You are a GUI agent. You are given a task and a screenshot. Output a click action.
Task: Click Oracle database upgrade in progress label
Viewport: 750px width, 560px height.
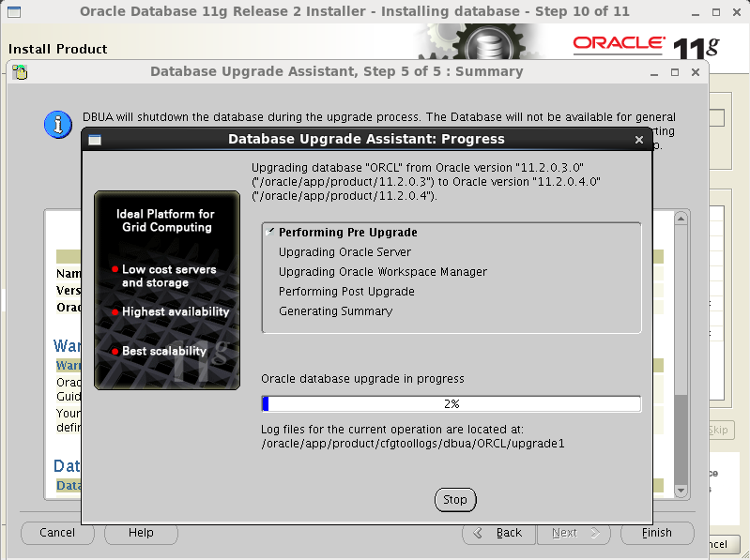[x=362, y=378]
